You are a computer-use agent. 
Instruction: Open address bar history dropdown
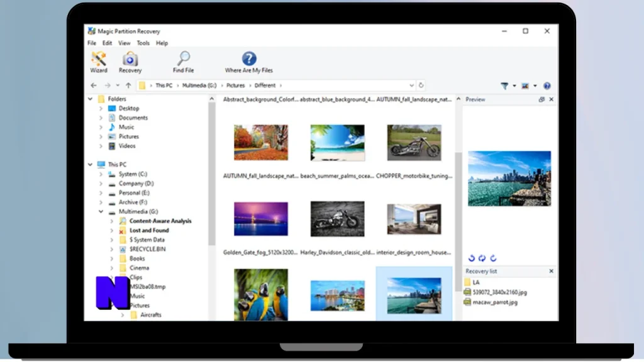coord(411,85)
